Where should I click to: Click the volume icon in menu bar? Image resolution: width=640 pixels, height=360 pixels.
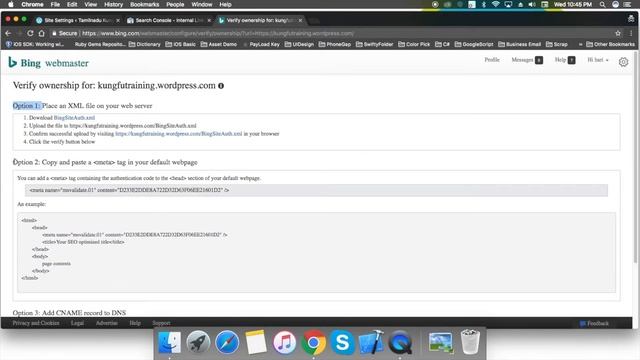click(532, 4)
